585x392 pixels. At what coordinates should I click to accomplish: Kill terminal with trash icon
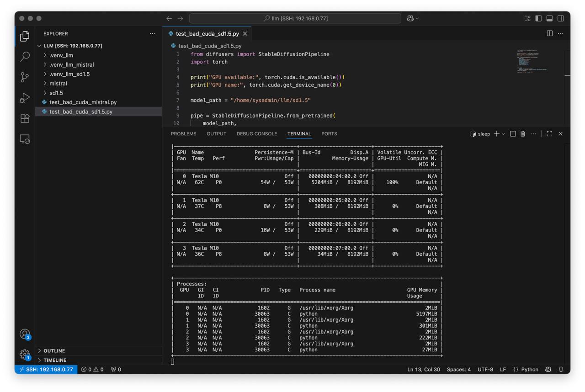523,134
